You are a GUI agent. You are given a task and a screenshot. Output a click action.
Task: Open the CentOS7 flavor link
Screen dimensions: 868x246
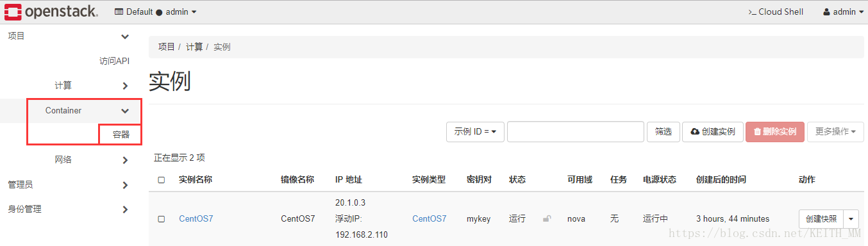point(430,219)
